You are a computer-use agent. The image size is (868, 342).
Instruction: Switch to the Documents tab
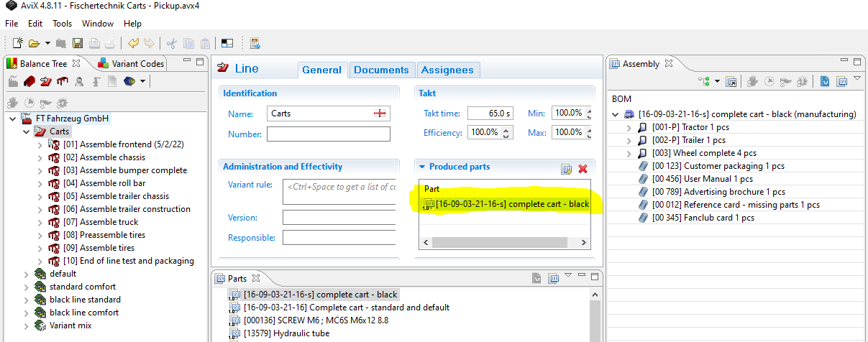point(381,70)
